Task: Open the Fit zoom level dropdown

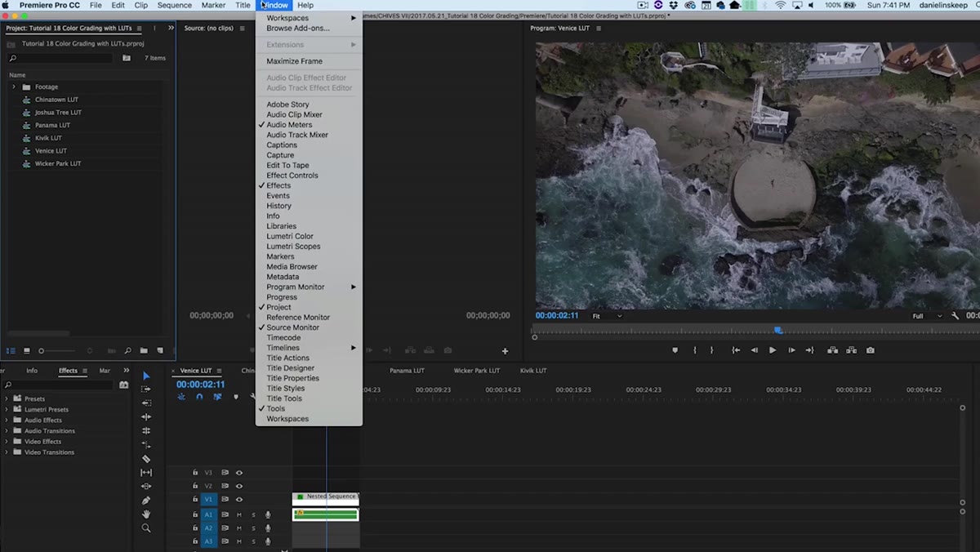Action: [x=607, y=316]
